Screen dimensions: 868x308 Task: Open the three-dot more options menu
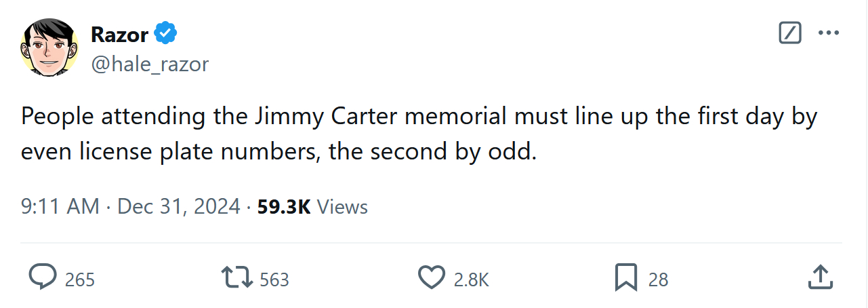pos(829,33)
